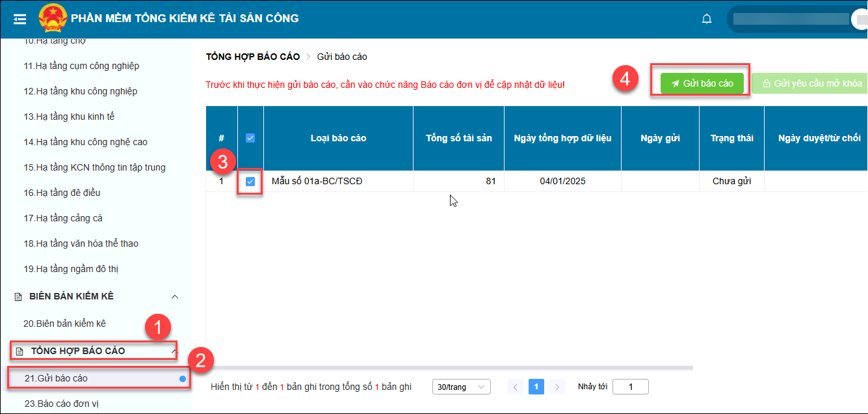Toggle the hamburger sidebar menu icon

(x=20, y=19)
